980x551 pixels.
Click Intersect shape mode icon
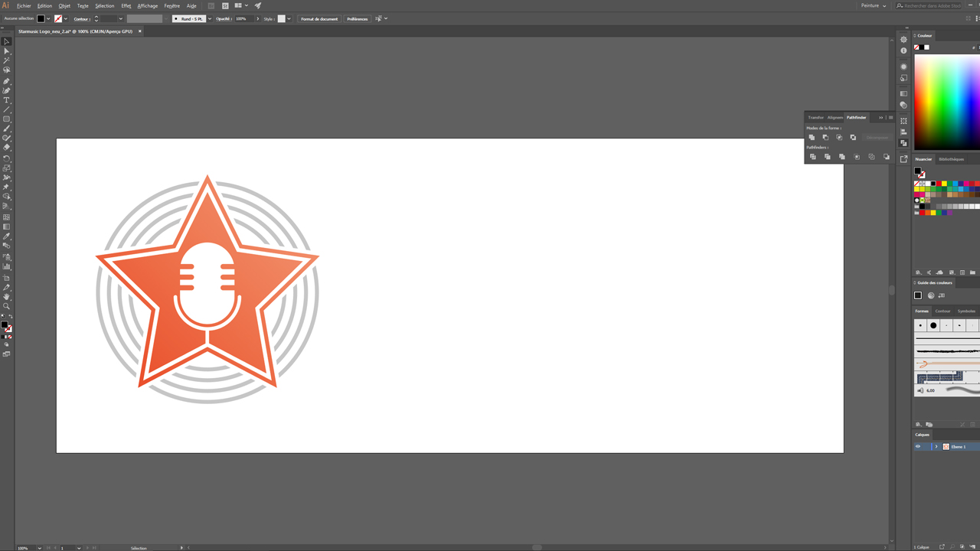click(x=839, y=138)
